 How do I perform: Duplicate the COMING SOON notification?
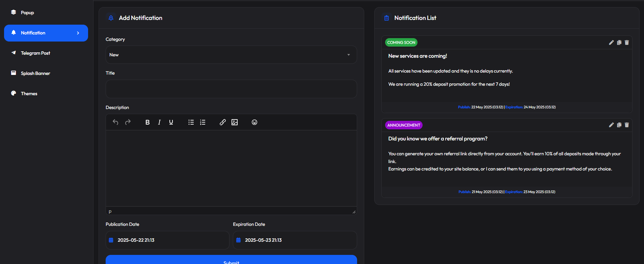click(619, 43)
